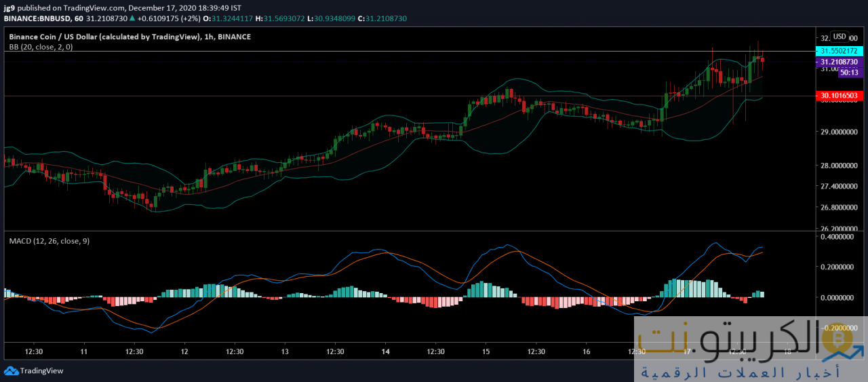Open the USD currency selector on the price axis
This screenshot has width=868, height=382.
[x=840, y=37]
